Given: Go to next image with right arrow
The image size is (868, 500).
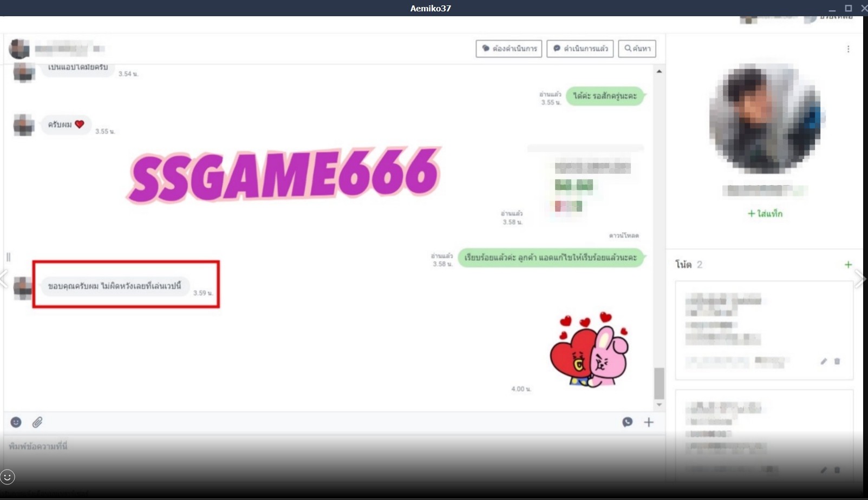Looking at the screenshot, I should click(860, 279).
